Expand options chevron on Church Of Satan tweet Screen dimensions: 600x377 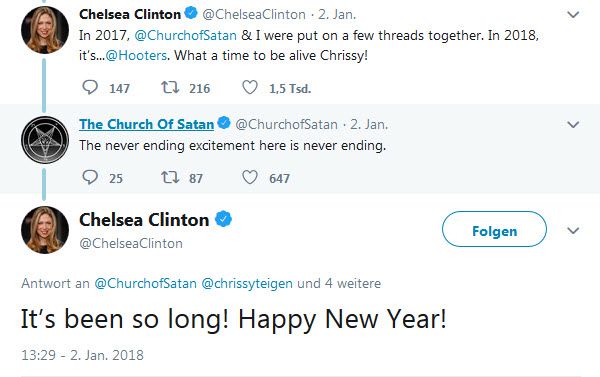pos(573,125)
